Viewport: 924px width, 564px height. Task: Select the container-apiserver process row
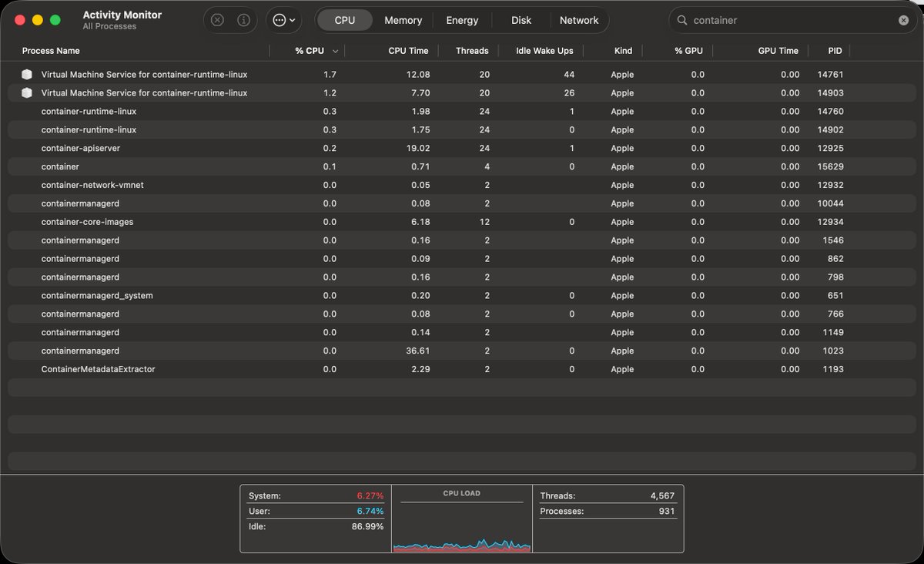(x=462, y=149)
